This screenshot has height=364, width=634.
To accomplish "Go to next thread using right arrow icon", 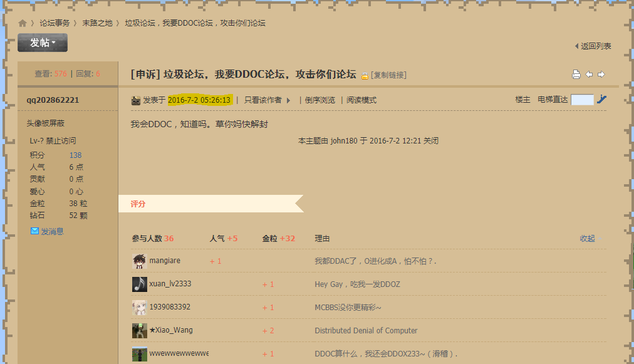I will pos(601,75).
